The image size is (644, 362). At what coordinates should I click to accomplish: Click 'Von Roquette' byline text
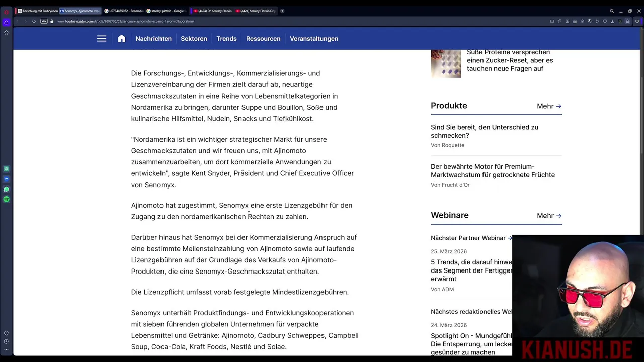click(x=447, y=145)
